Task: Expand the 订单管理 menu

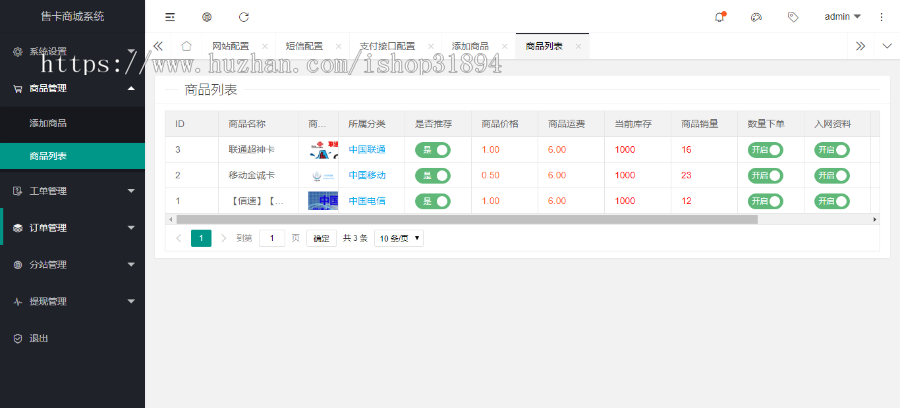Action: pos(131,228)
